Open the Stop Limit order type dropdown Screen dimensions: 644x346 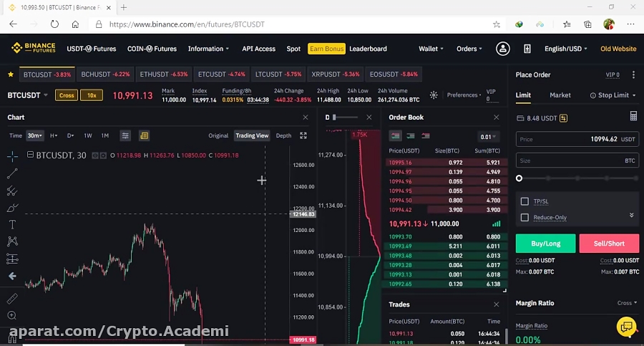click(613, 95)
